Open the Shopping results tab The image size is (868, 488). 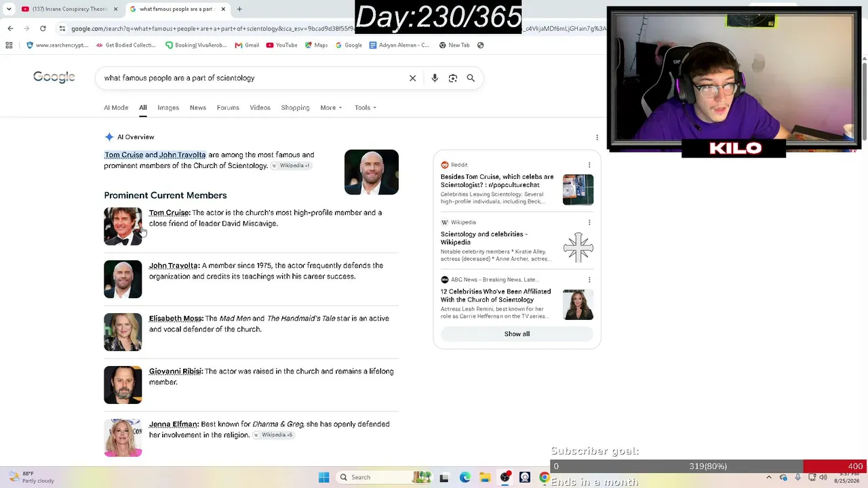point(295,108)
